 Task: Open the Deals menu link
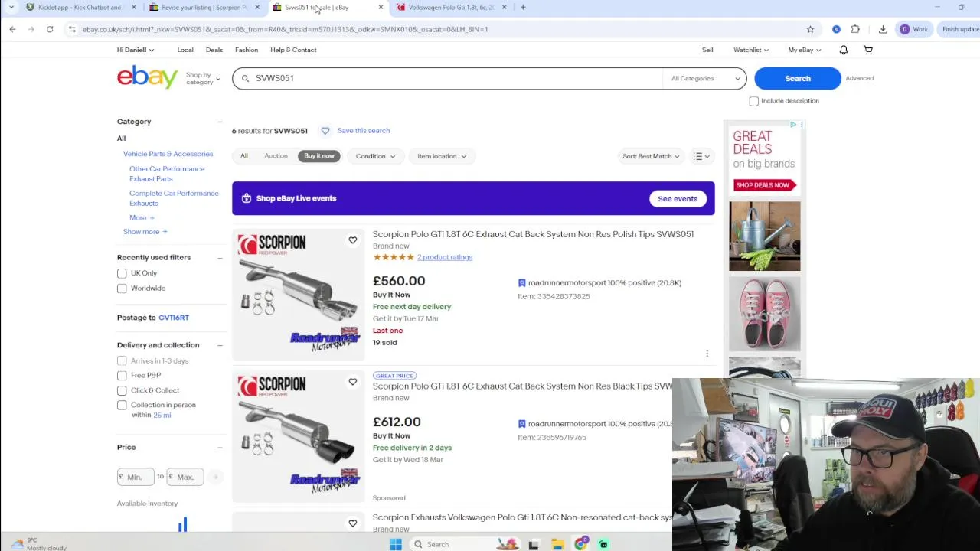coord(214,50)
